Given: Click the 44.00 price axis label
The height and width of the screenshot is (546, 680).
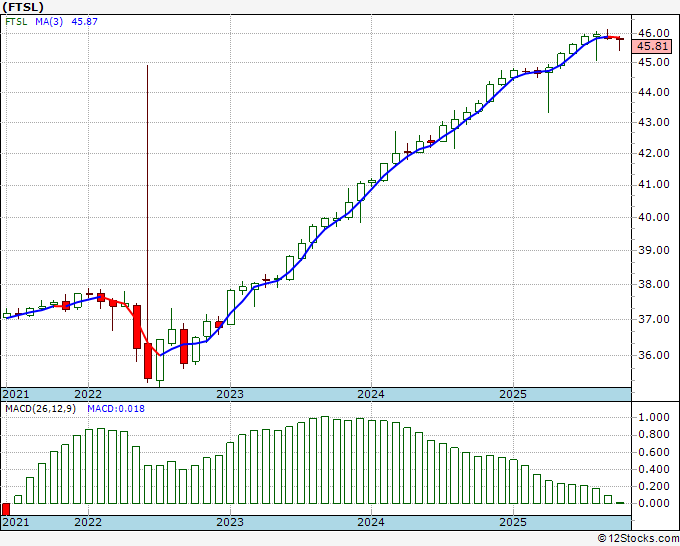Looking at the screenshot, I should 654,92.
